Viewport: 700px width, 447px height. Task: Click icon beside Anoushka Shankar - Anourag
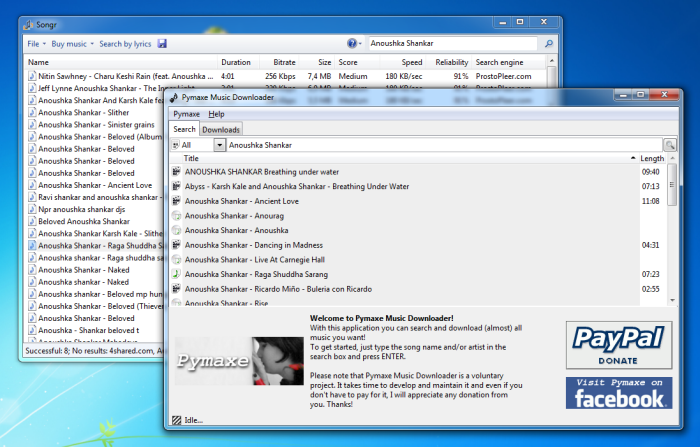pyautogui.click(x=177, y=215)
